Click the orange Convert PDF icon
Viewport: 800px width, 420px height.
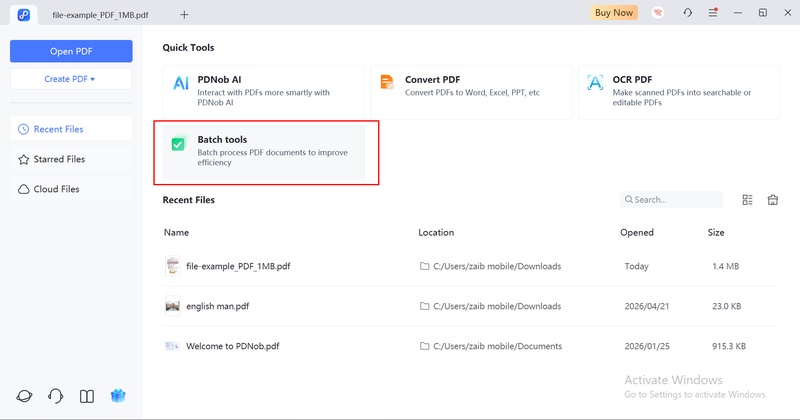(387, 82)
